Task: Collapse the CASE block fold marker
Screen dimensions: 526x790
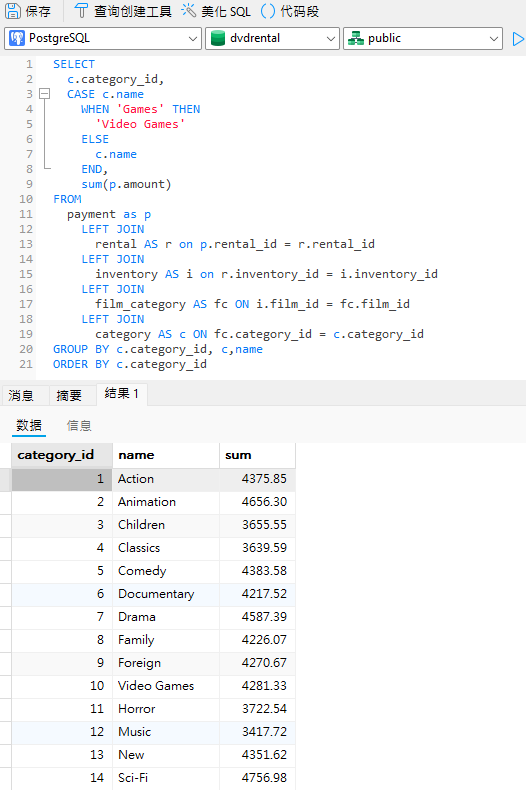Action: pos(44,94)
